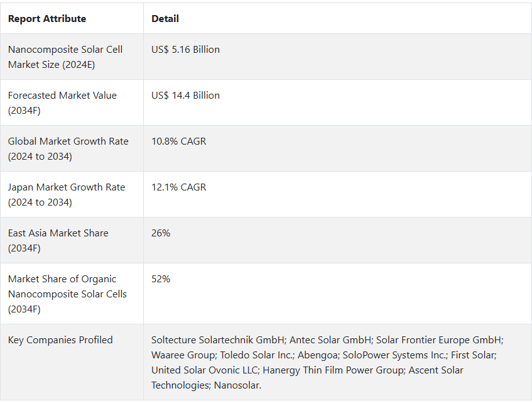532x403 pixels.
Task: Click the US$ 5.16 Billion value
Action: (x=185, y=50)
